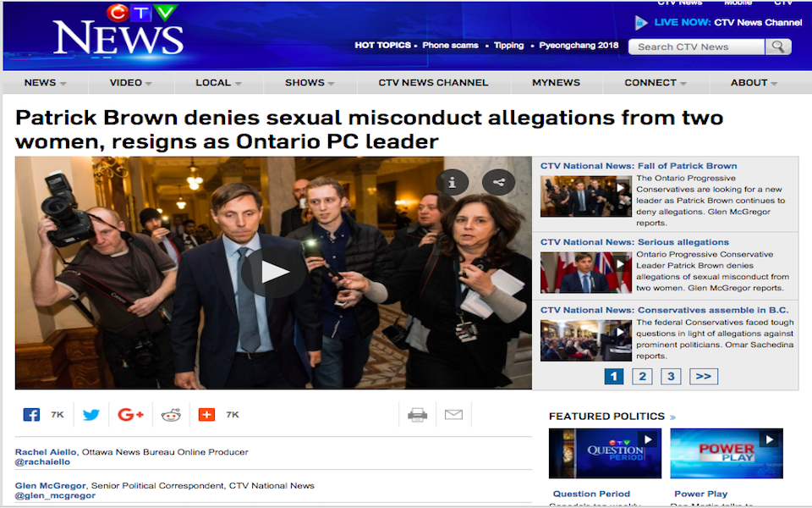Open the Power Play video thumbnail
Viewport: 812px width, 508px height.
click(x=727, y=453)
